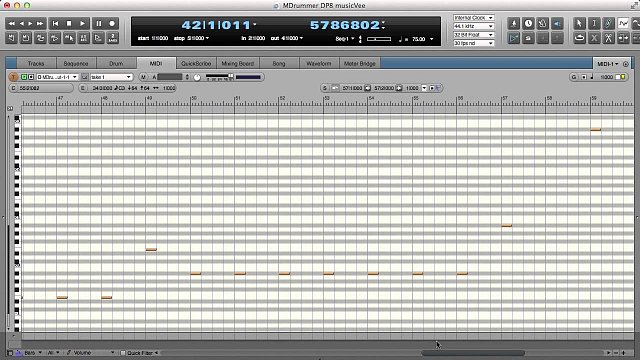Click the horizontal scrollbar thumb
Viewport: 640px width, 360px height.
click(473, 353)
